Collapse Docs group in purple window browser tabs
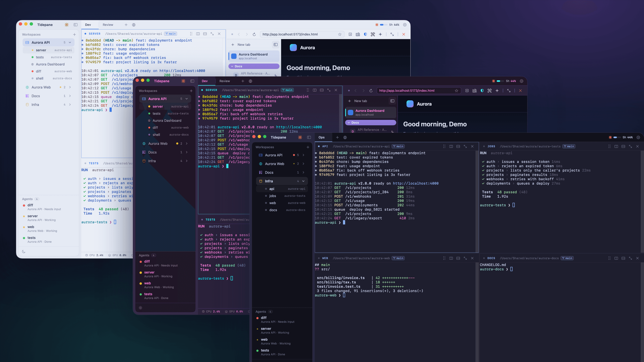The width and height of the screenshot is (644, 362). tap(371, 123)
